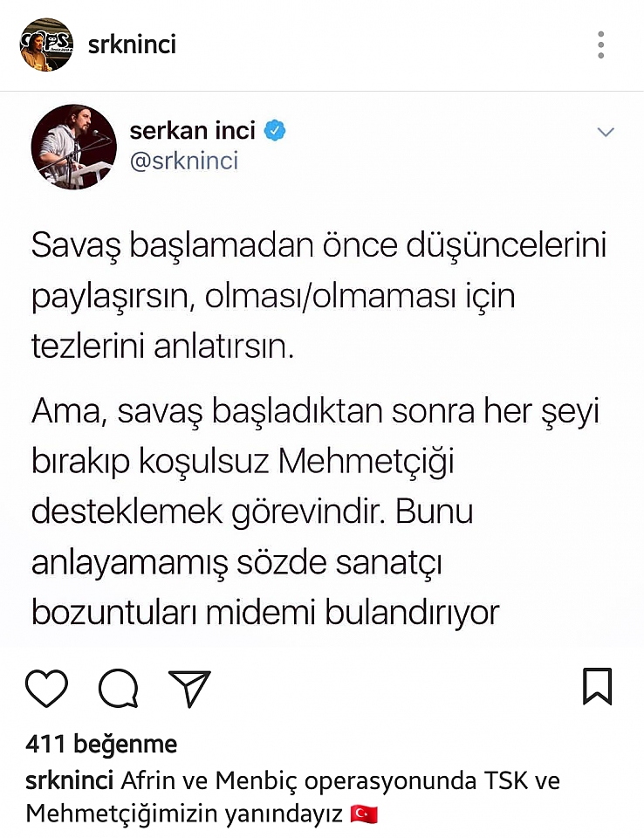Open the @srkninci handle
644x838 pixels.
click(x=184, y=161)
